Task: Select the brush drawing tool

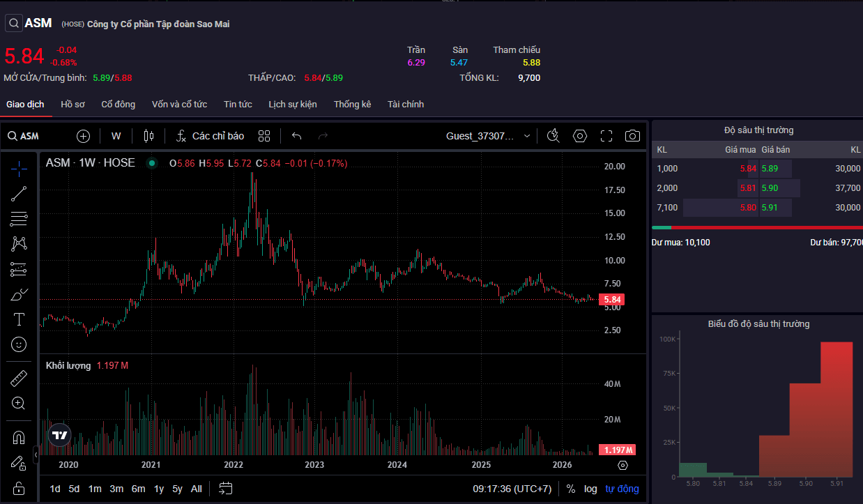Action: click(19, 294)
